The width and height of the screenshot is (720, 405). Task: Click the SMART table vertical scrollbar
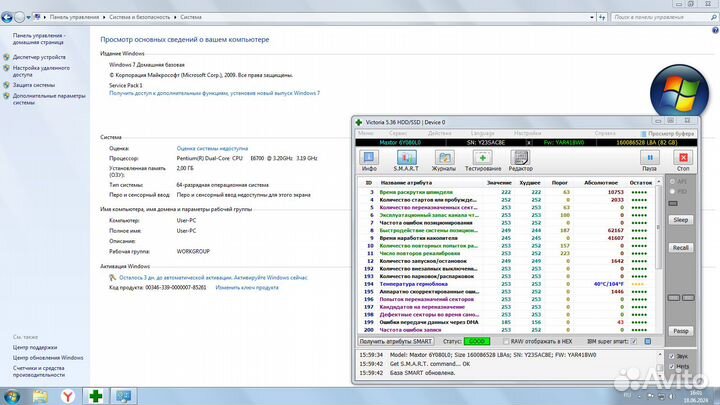point(658,228)
